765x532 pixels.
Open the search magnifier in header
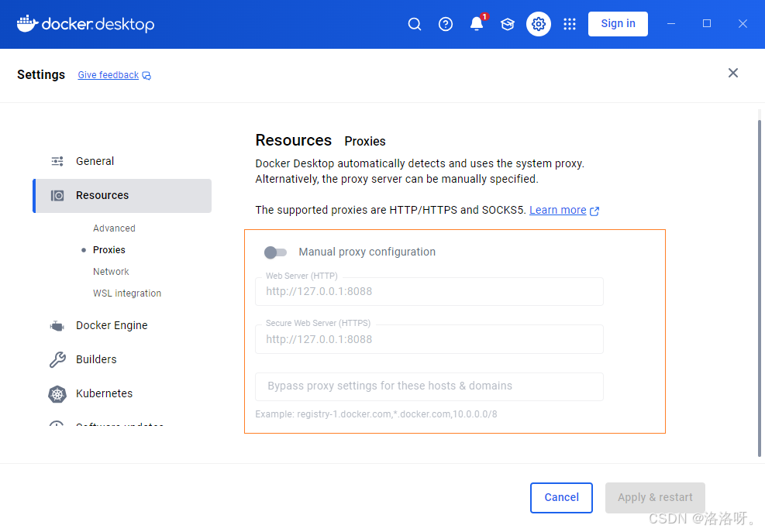point(414,24)
